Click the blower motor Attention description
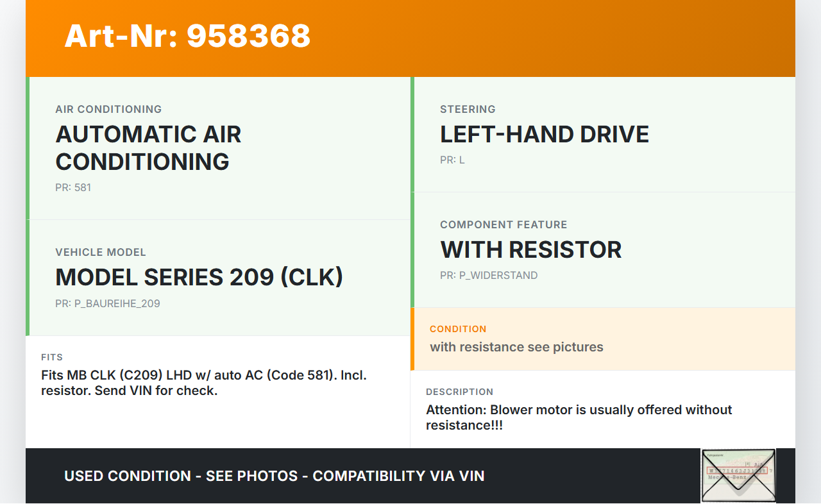 coord(579,417)
